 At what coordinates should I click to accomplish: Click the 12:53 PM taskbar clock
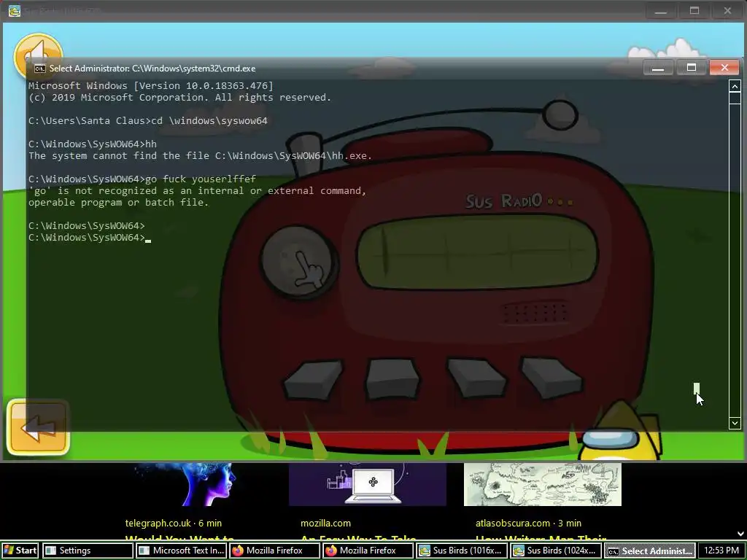(x=721, y=551)
